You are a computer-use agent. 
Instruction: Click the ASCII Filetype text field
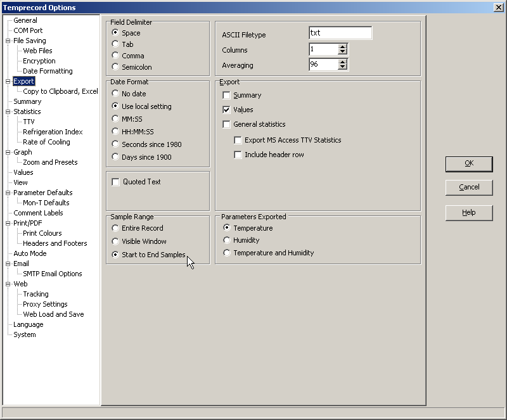tap(340, 33)
